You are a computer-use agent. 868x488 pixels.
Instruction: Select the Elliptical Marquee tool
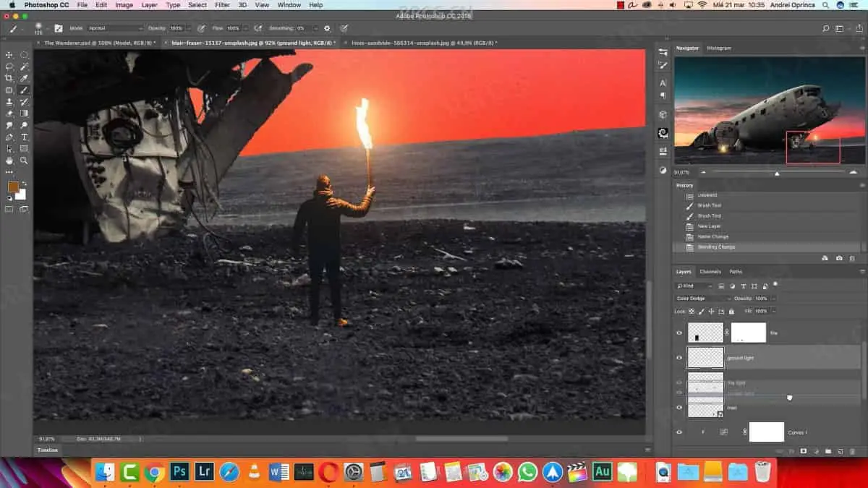click(x=24, y=55)
